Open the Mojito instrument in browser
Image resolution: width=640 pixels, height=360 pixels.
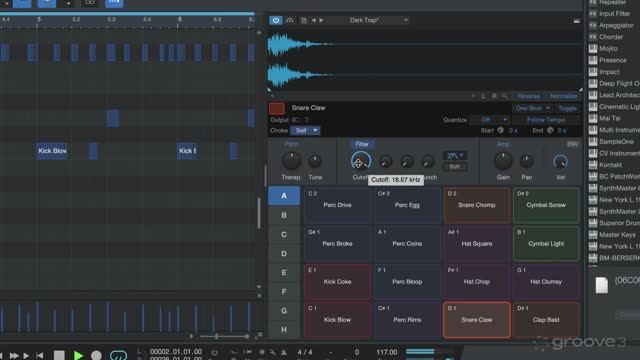608,49
